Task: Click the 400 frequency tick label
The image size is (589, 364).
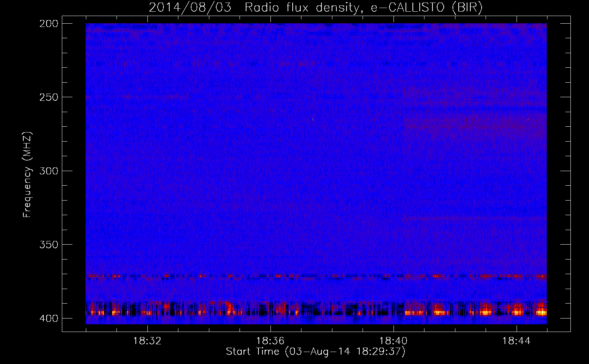Action: click(x=49, y=318)
